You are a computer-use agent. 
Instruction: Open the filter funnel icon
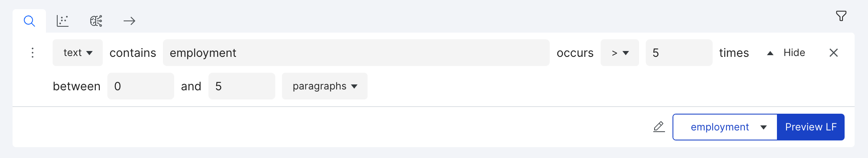(x=841, y=16)
